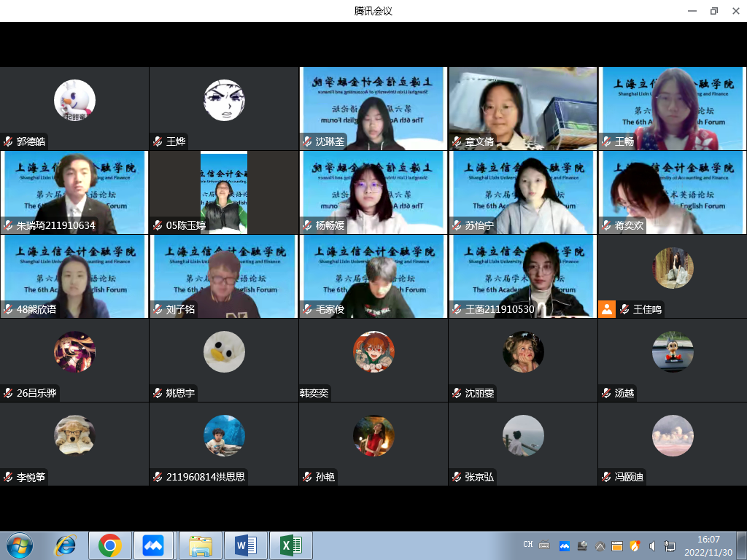Click the network connection tray icon
Screen dimensions: 747x560
tap(670, 545)
